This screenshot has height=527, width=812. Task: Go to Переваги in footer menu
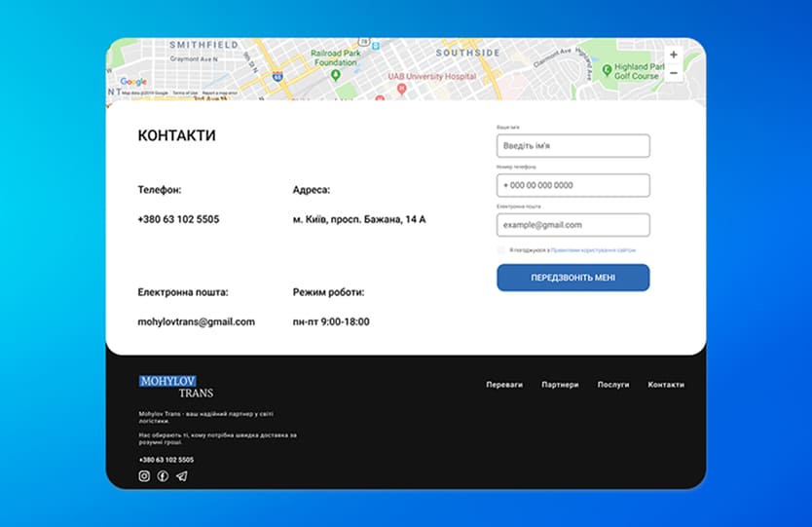coord(504,385)
